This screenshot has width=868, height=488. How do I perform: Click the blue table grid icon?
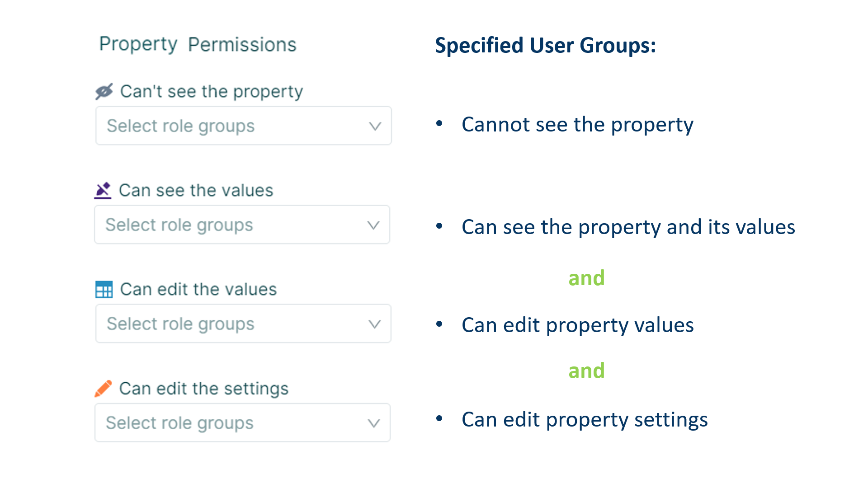pos(104,290)
